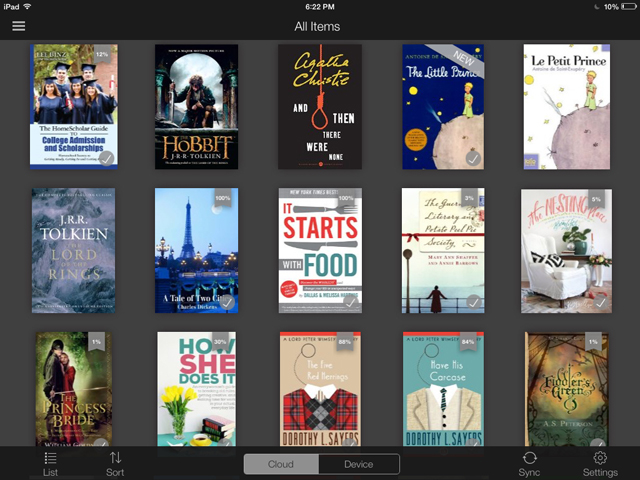Click 12% progress badge on College Admission

coord(102,54)
